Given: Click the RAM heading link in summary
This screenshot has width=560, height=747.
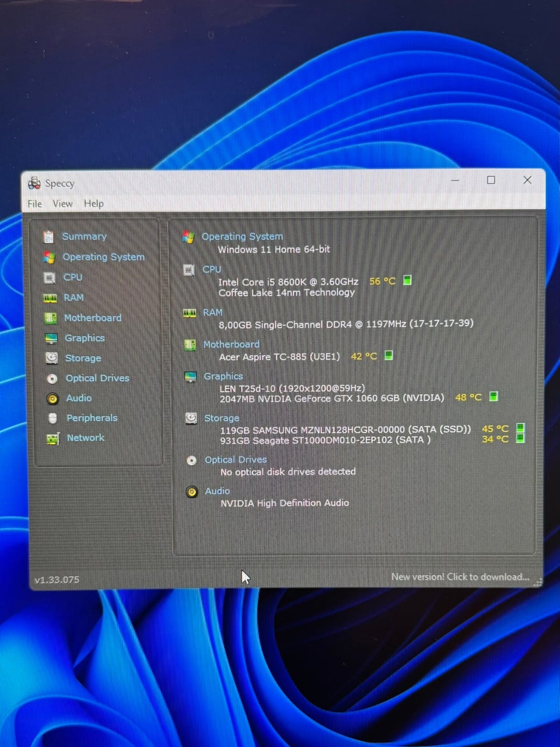Looking at the screenshot, I should pyautogui.click(x=213, y=312).
